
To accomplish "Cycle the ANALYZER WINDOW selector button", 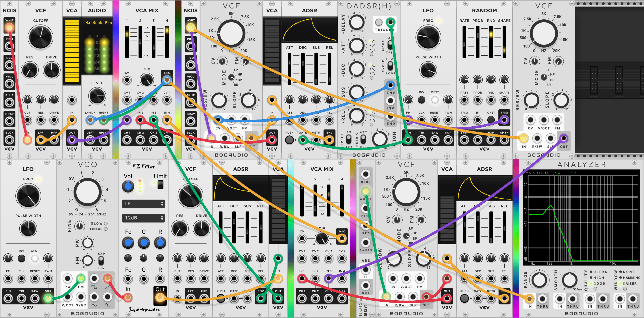I will point(625,289).
